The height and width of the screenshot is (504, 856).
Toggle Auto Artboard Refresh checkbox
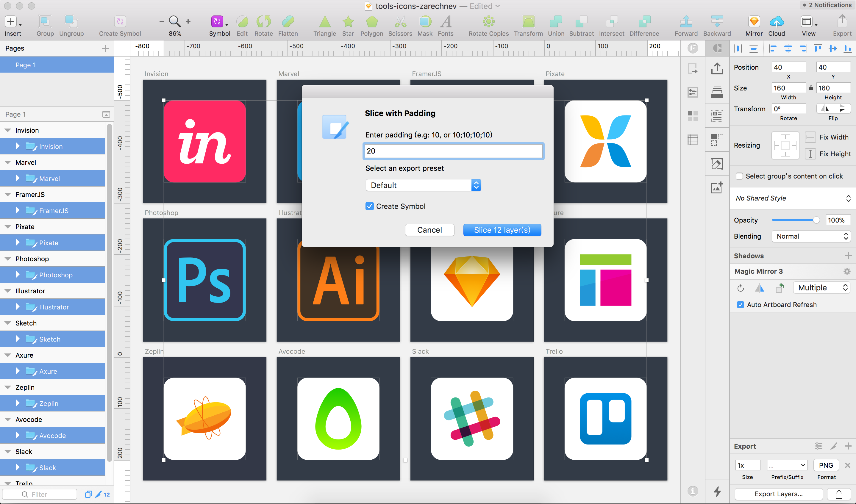pos(741,305)
